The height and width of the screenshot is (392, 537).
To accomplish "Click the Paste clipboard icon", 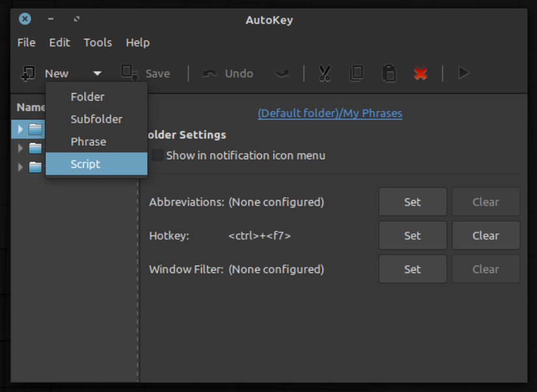I will pyautogui.click(x=388, y=73).
